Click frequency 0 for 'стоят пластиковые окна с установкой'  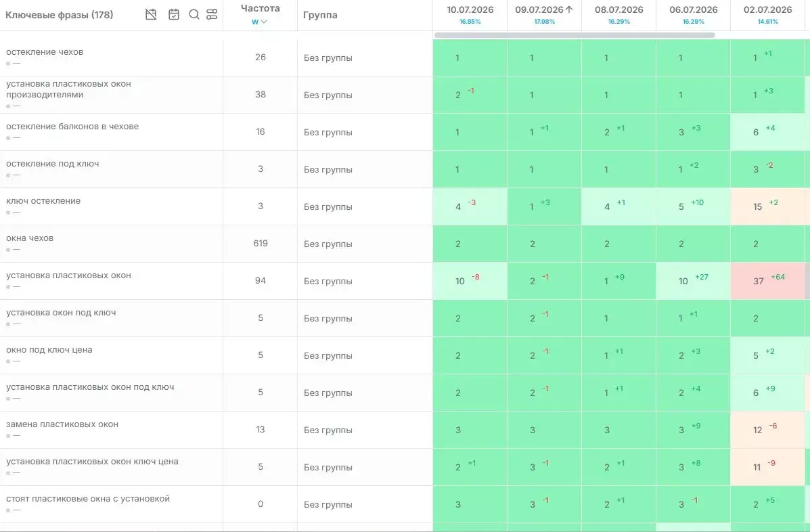(261, 504)
